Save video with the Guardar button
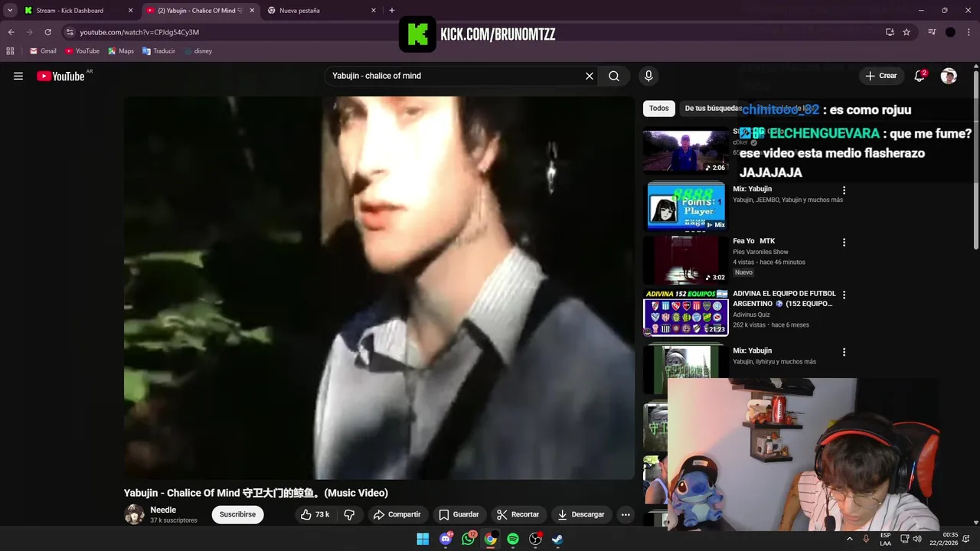 tap(459, 514)
